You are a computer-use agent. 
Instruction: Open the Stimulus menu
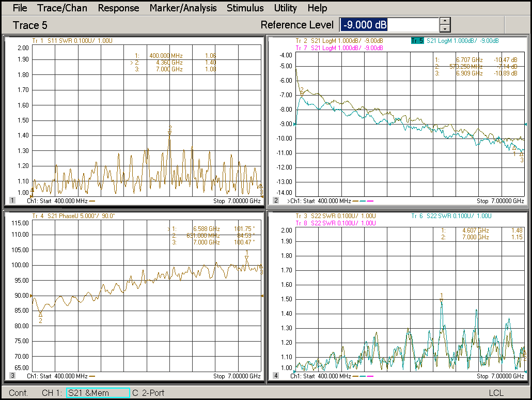(x=245, y=8)
